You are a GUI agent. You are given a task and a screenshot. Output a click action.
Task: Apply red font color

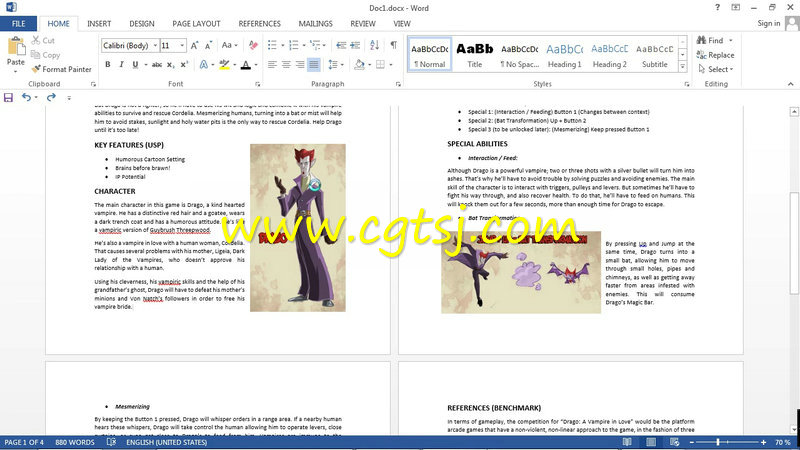[x=246, y=65]
